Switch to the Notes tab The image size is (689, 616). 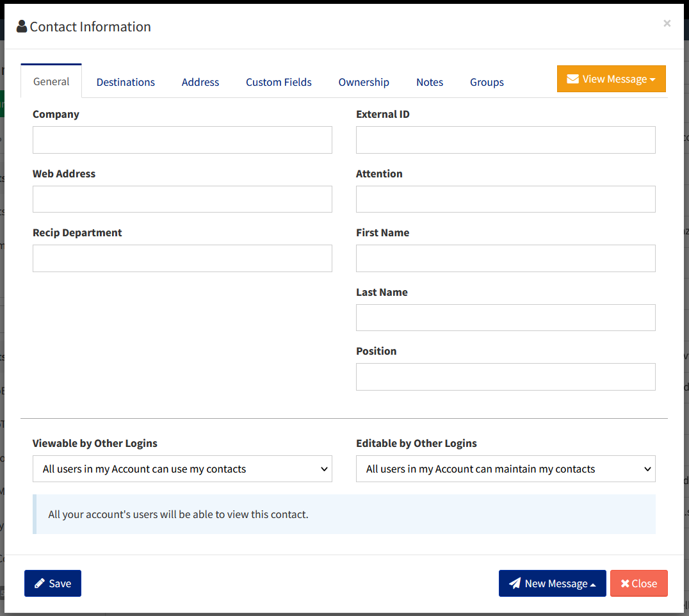click(429, 82)
